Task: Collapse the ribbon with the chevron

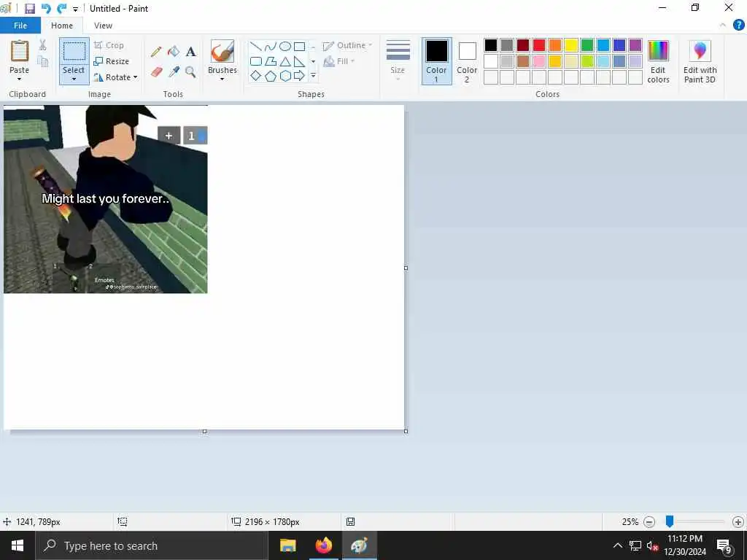Action: [x=723, y=25]
